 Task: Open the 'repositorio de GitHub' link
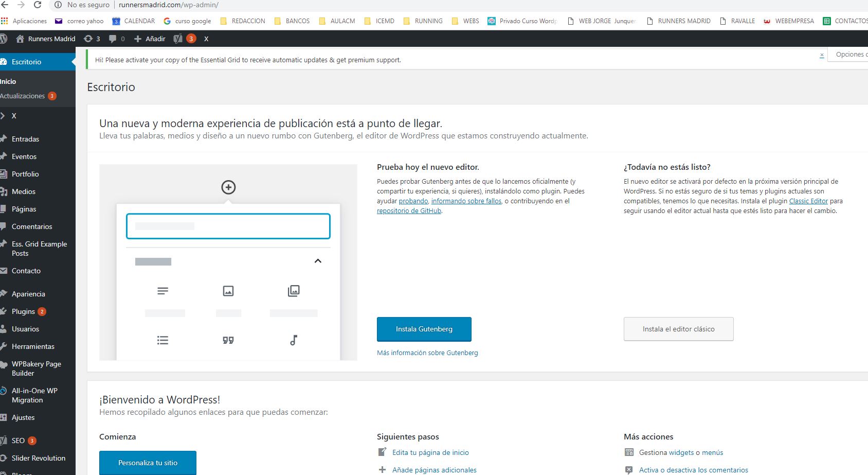(409, 211)
